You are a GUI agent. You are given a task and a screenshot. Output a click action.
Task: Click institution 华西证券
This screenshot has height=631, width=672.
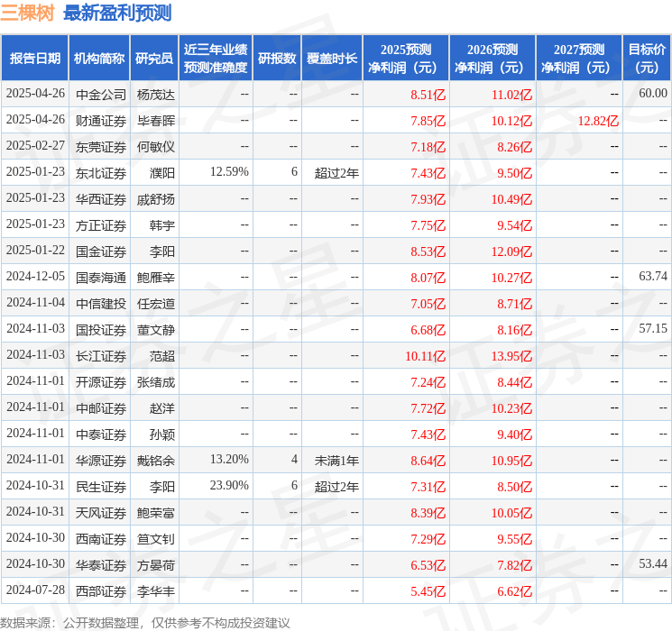click(101, 199)
